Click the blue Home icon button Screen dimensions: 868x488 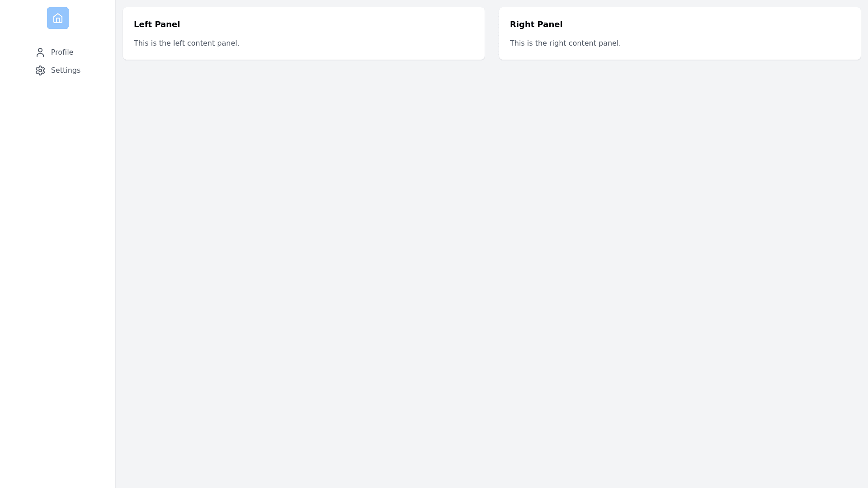(57, 18)
